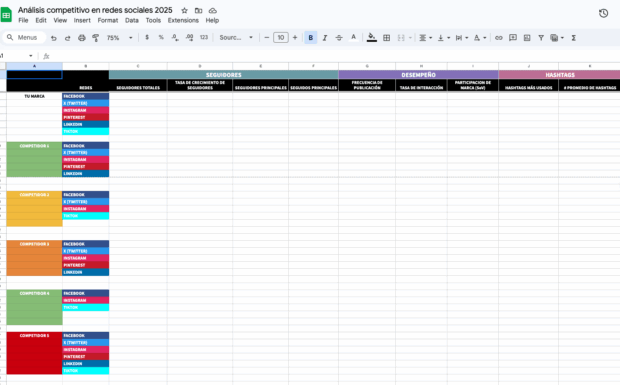The height and width of the screenshot is (385, 620).
Task: Create a filter with funnel icon
Action: 541,38
